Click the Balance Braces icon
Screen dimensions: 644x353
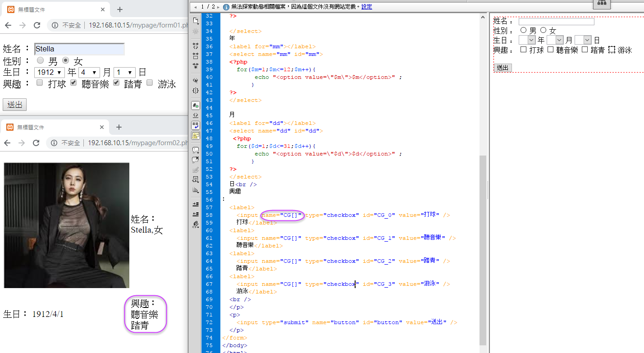(195, 91)
